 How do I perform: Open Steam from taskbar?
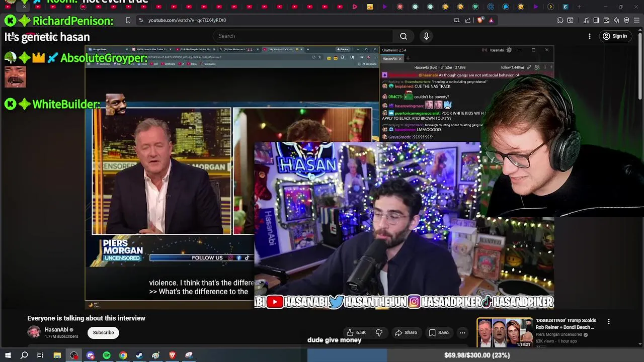tap(139, 355)
